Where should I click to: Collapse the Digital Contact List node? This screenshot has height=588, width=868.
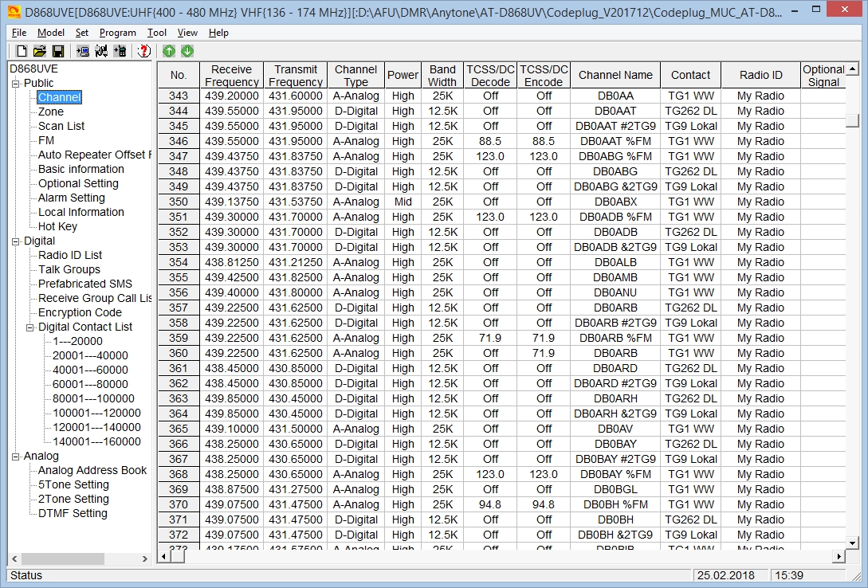(x=31, y=327)
